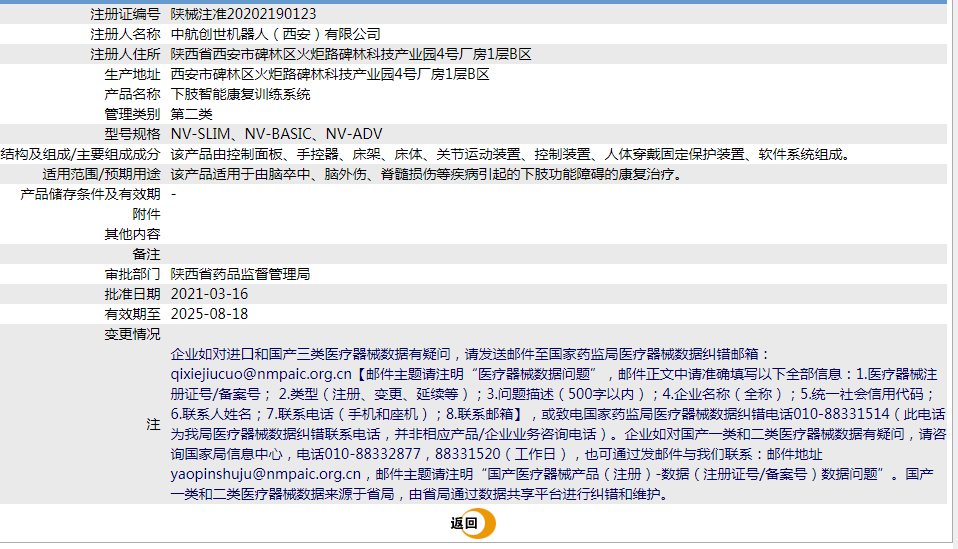Click the 适用范围 intended use description
Image resolution: width=958 pixels, height=549 pixels.
[426, 175]
